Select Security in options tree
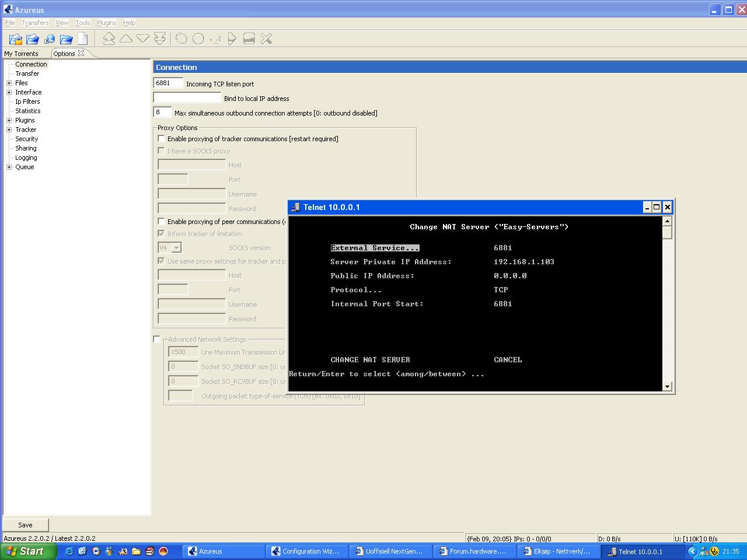This screenshot has width=747, height=560. click(x=26, y=139)
